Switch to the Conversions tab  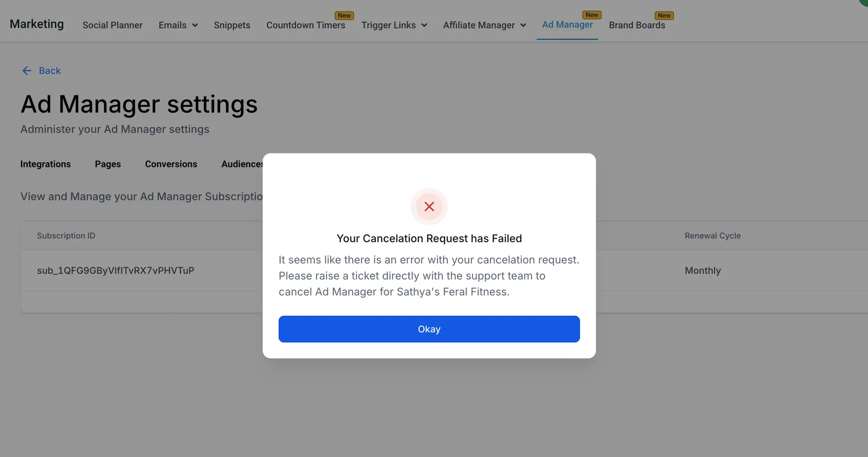coord(171,164)
